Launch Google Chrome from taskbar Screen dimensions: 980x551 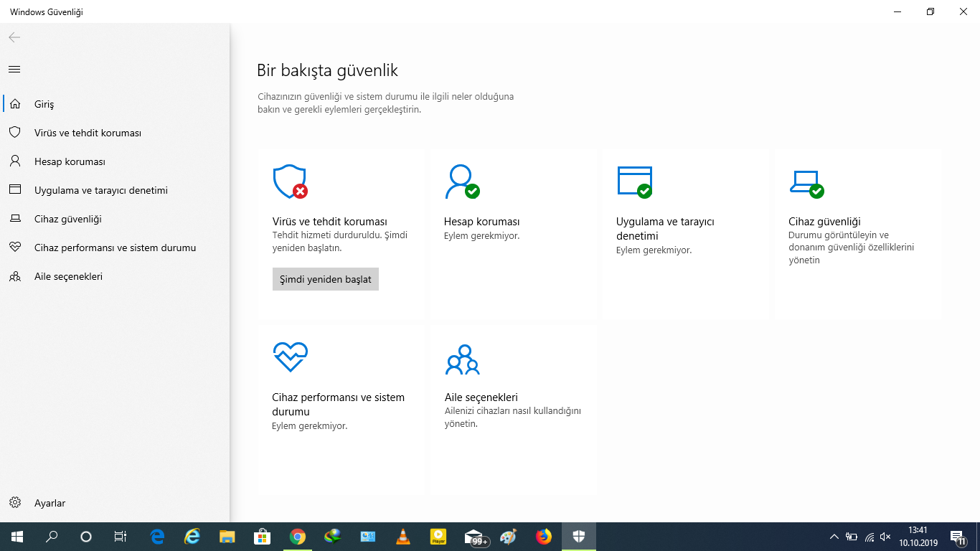click(298, 537)
